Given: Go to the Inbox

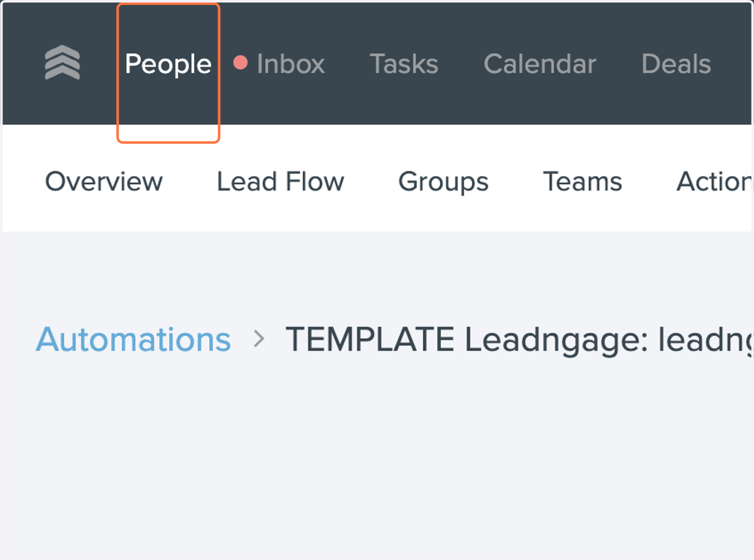Looking at the screenshot, I should coord(290,64).
